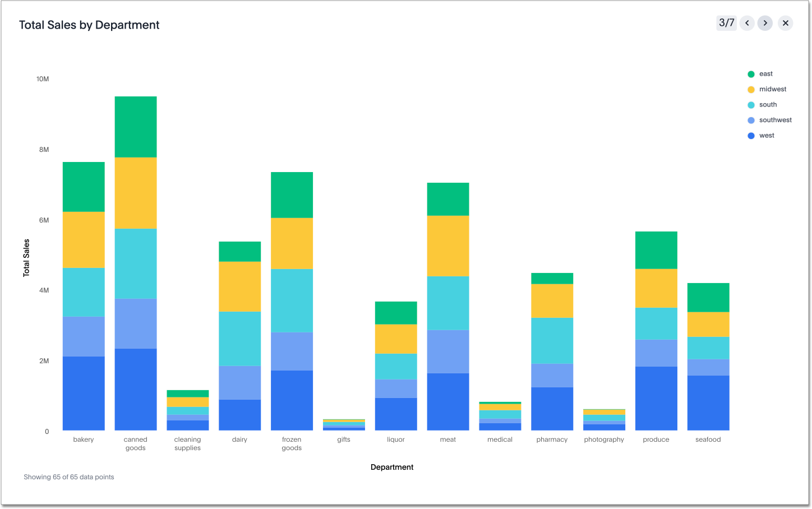
Task: Close the chart viewer with X
Action: click(x=785, y=23)
